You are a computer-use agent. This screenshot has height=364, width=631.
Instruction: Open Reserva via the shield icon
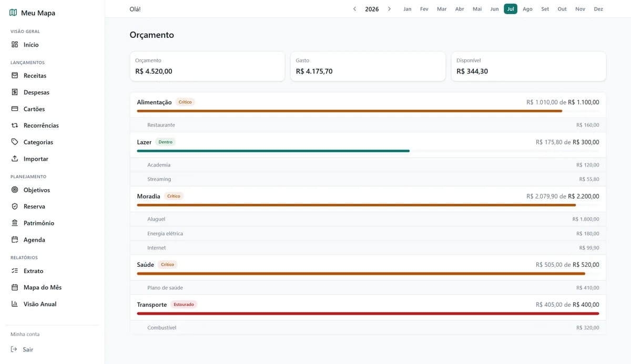tap(15, 206)
